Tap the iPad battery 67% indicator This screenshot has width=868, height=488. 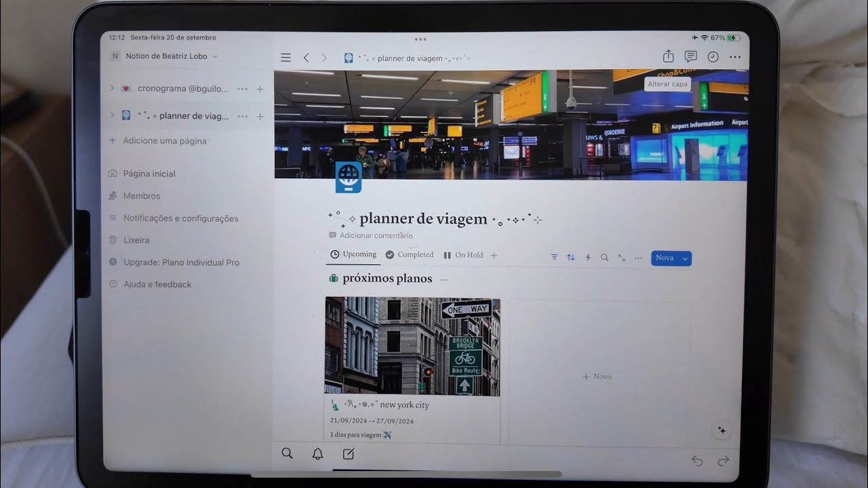[726, 38]
